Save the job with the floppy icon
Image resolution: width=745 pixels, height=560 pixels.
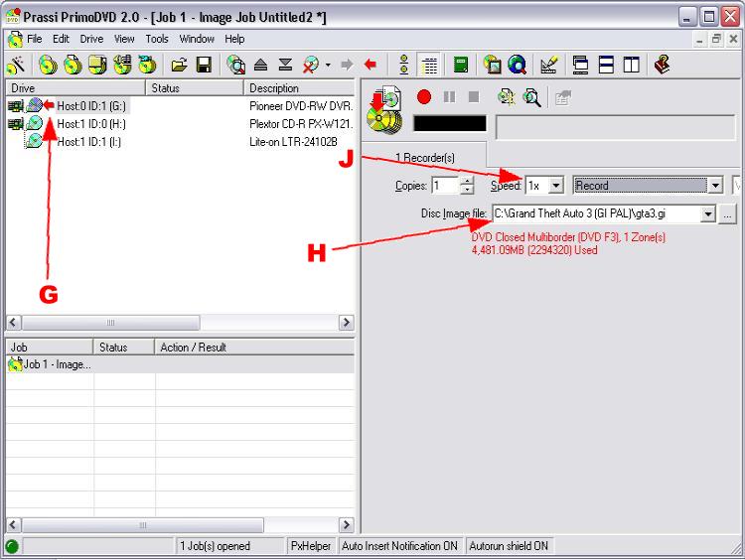(204, 65)
